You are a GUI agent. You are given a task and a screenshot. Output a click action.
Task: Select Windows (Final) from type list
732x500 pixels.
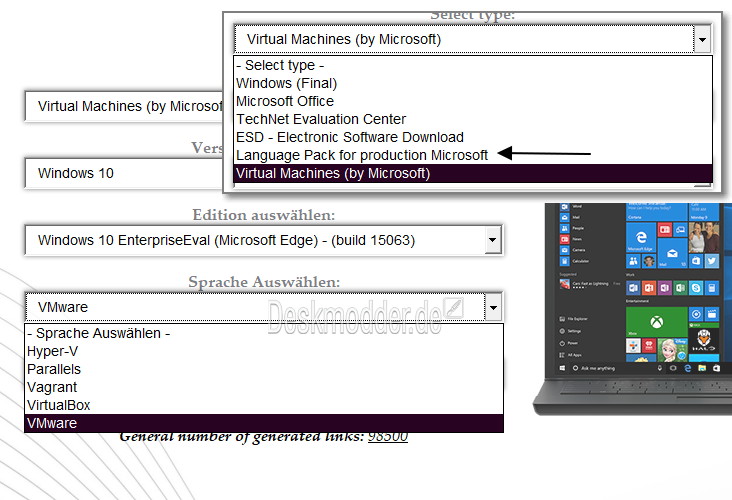[x=286, y=83]
